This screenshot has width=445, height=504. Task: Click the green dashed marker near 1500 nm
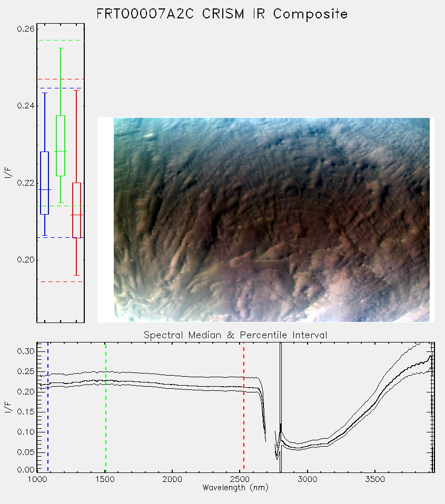coord(105,407)
